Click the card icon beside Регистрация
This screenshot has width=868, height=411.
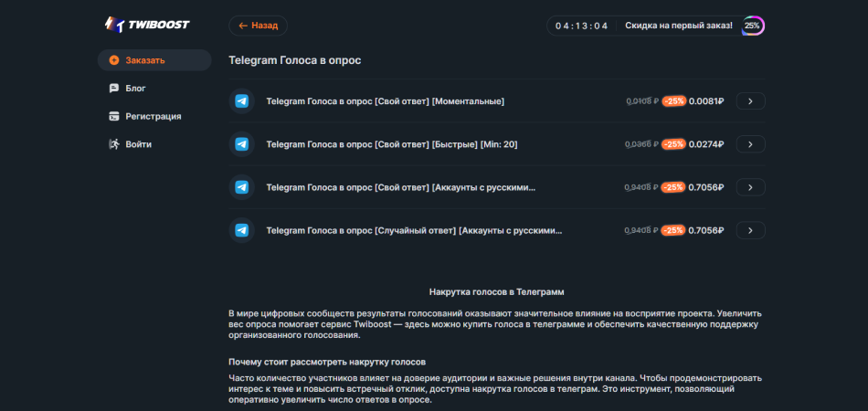click(114, 116)
